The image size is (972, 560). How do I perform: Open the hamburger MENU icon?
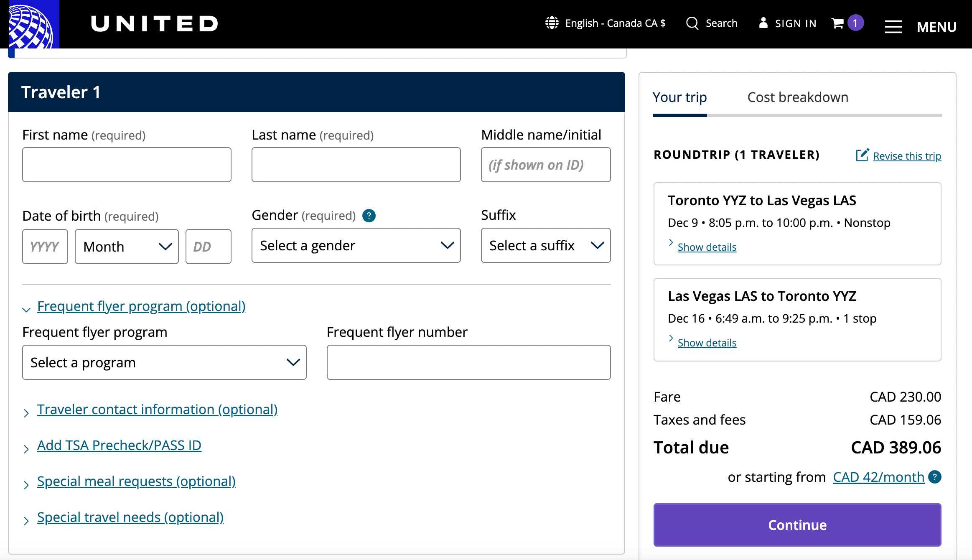pos(893,27)
